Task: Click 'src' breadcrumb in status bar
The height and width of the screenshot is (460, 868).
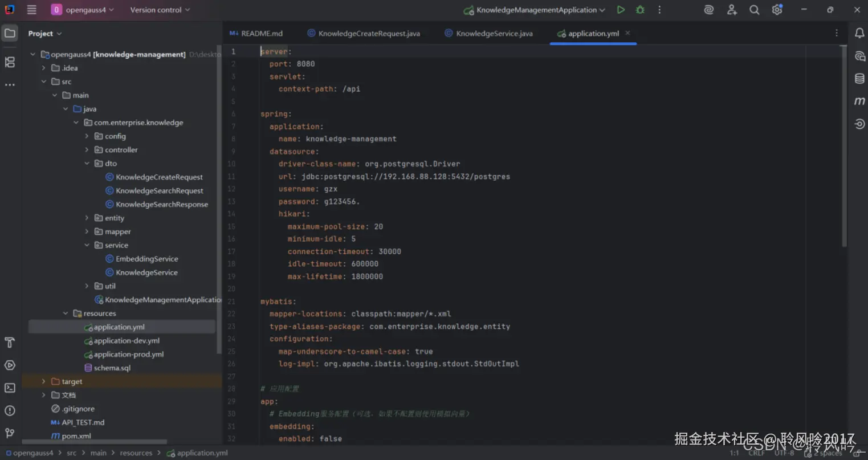Action: pyautogui.click(x=71, y=453)
